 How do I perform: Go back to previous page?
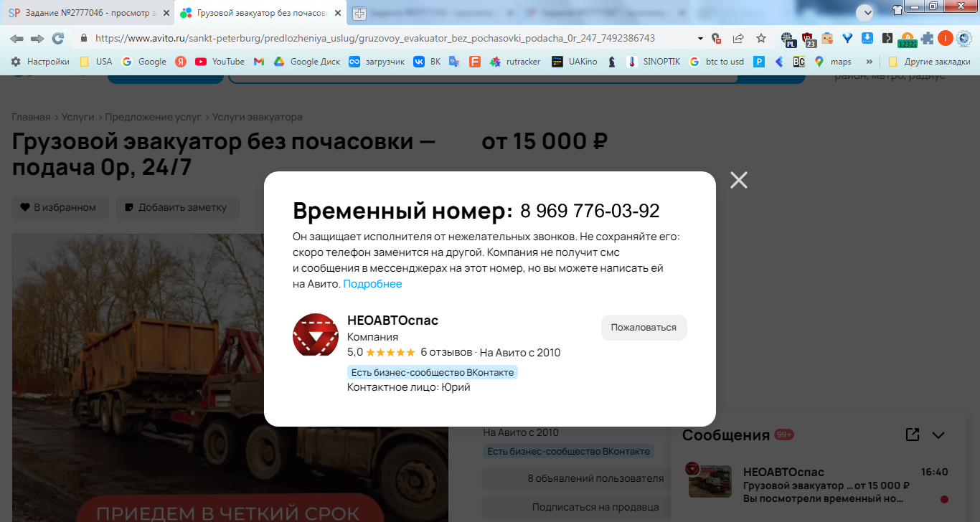17,38
